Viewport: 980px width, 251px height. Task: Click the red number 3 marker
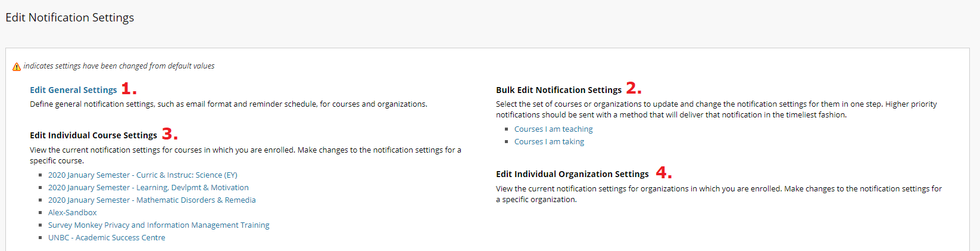point(170,134)
